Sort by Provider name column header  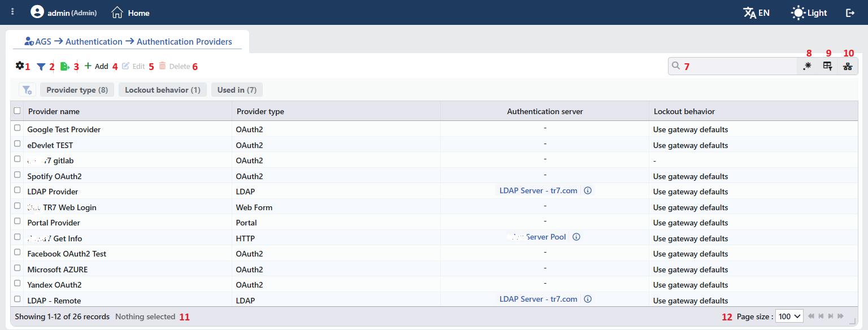[x=54, y=111]
